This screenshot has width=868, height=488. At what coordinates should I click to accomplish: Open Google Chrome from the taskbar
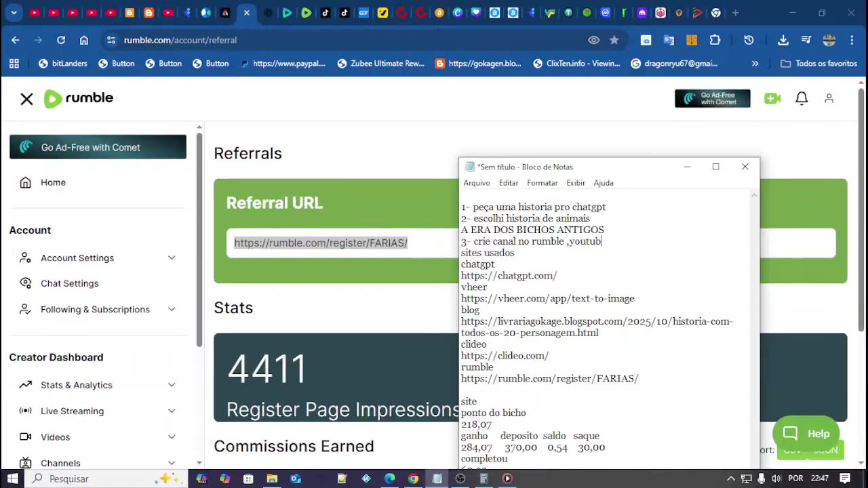coord(413,479)
